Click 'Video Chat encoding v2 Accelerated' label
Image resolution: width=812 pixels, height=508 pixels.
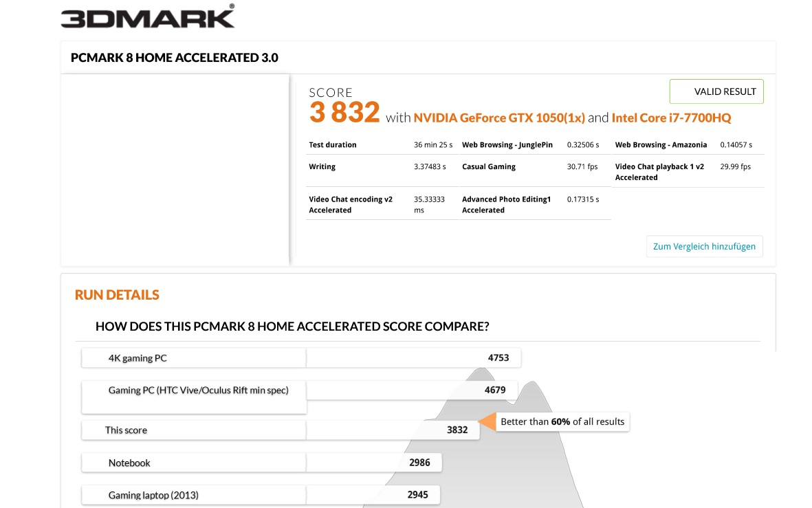tap(351, 205)
